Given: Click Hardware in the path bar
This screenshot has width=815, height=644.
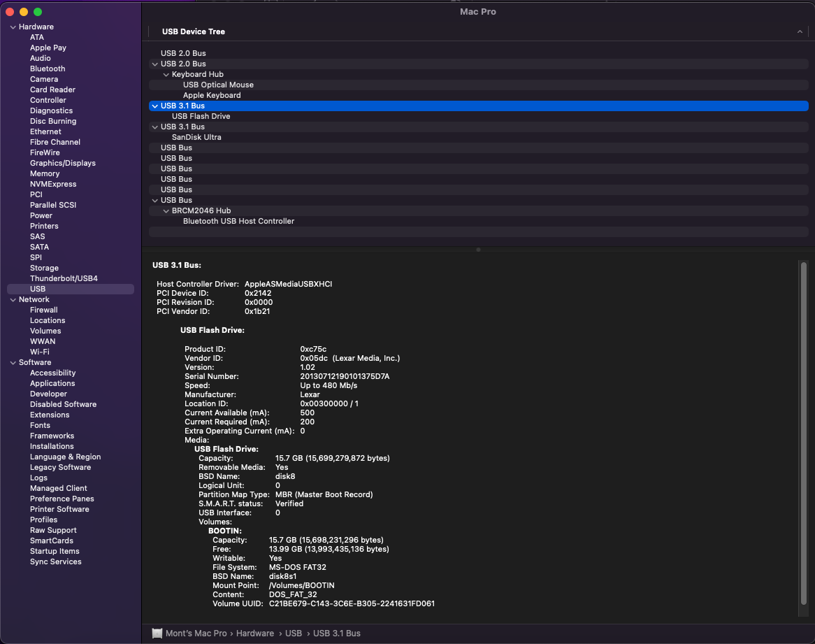Looking at the screenshot, I should coord(254,633).
